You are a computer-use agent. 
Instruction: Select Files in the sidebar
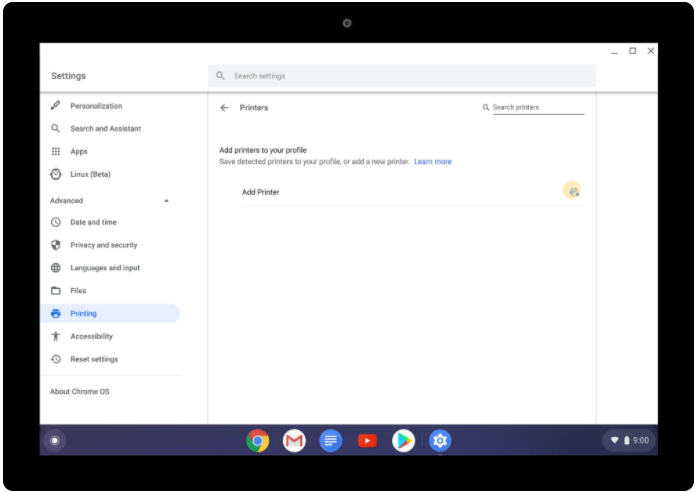coord(78,291)
